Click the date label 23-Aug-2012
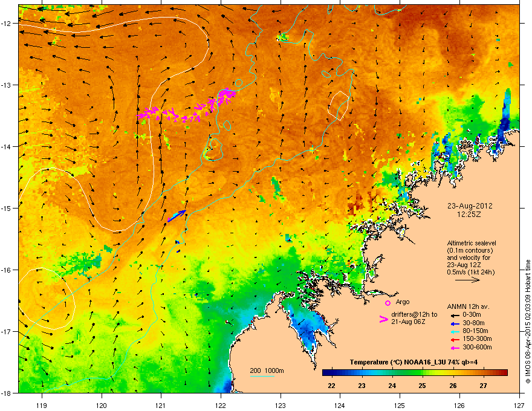The width and height of the screenshot is (532, 411). [470, 206]
